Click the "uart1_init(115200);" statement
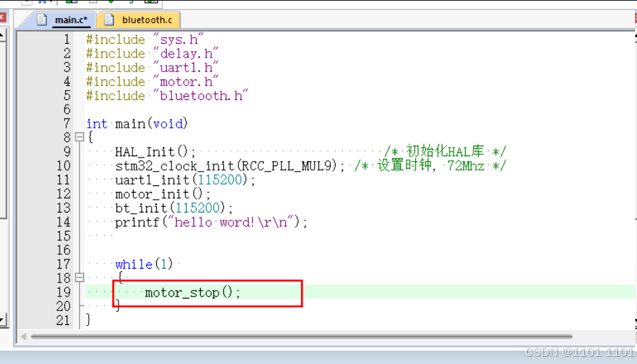This screenshot has width=637, height=364. pos(185,179)
